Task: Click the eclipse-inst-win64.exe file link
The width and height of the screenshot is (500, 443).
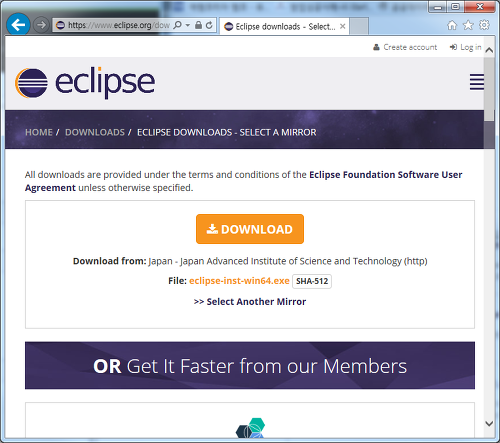Action: [239, 281]
